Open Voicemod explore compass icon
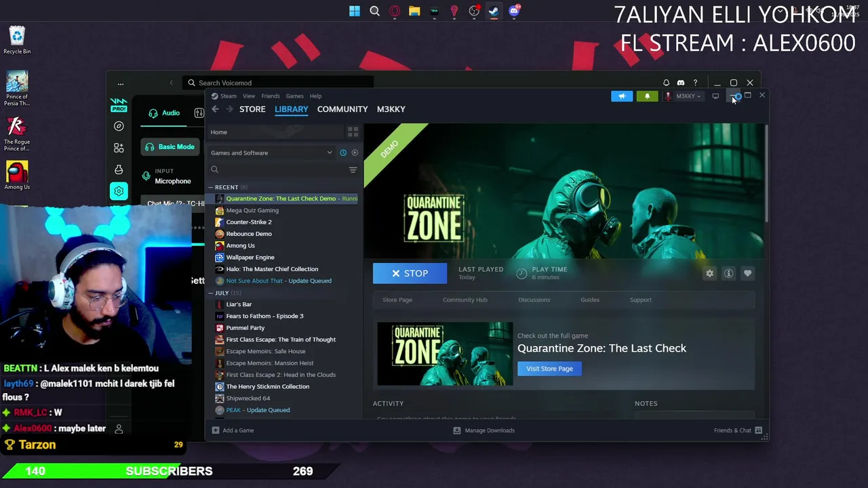 [119, 126]
